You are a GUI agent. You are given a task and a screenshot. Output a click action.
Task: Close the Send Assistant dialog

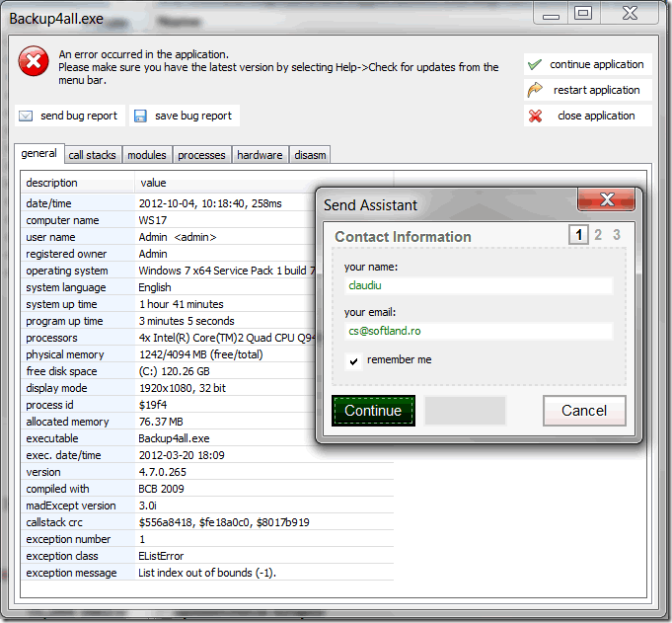coord(606,199)
